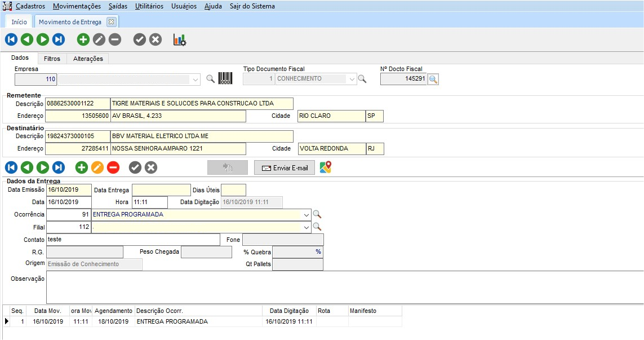Click the Enviar E-mail button
Screen dimensions: 644x340
(x=284, y=168)
